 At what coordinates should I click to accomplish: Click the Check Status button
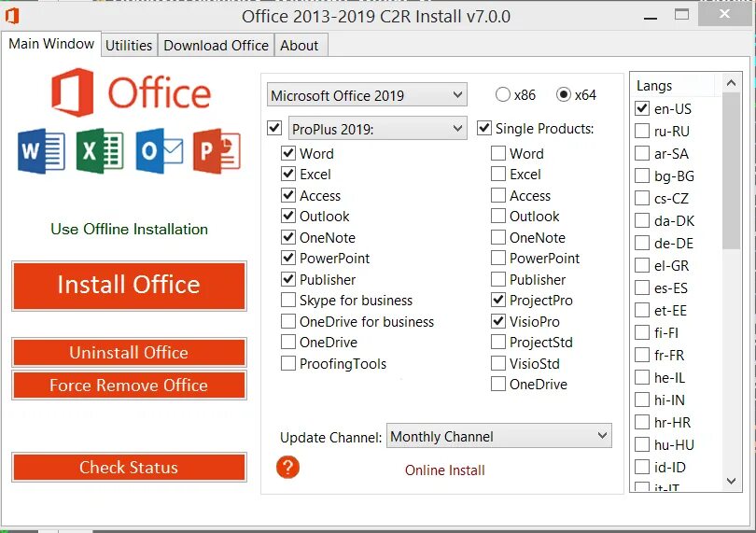pos(129,467)
